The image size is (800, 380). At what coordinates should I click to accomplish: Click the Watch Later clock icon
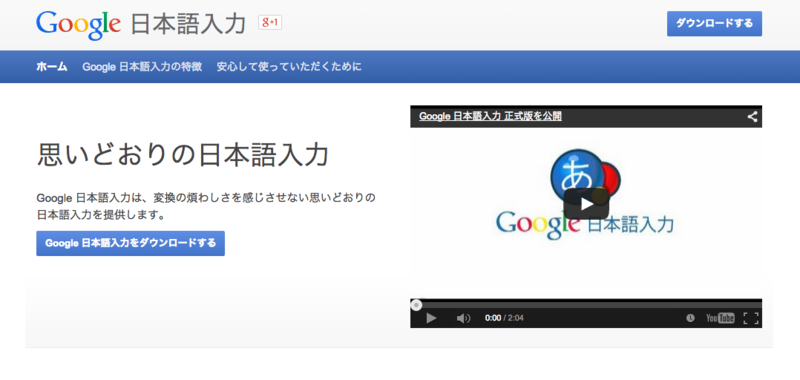click(690, 318)
